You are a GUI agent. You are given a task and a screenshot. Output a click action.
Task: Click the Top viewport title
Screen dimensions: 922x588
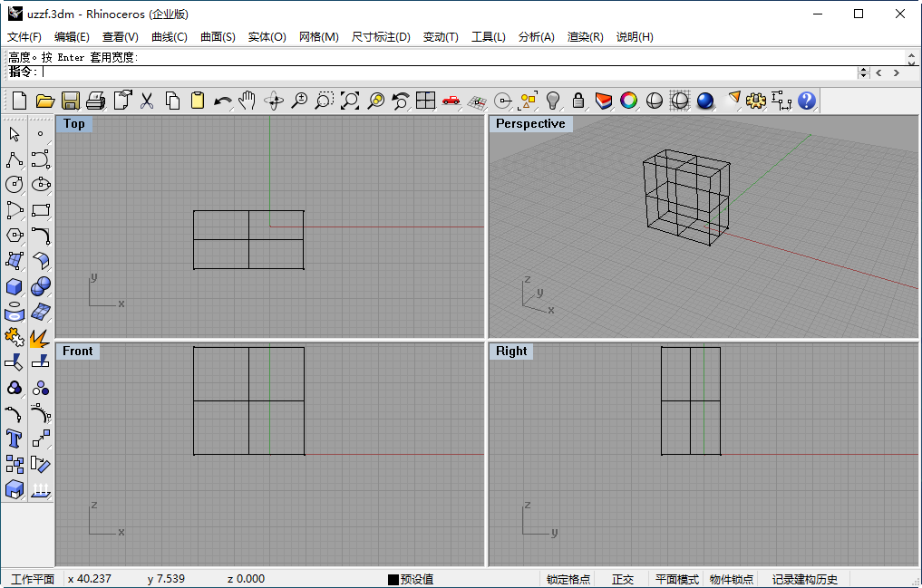pos(74,124)
